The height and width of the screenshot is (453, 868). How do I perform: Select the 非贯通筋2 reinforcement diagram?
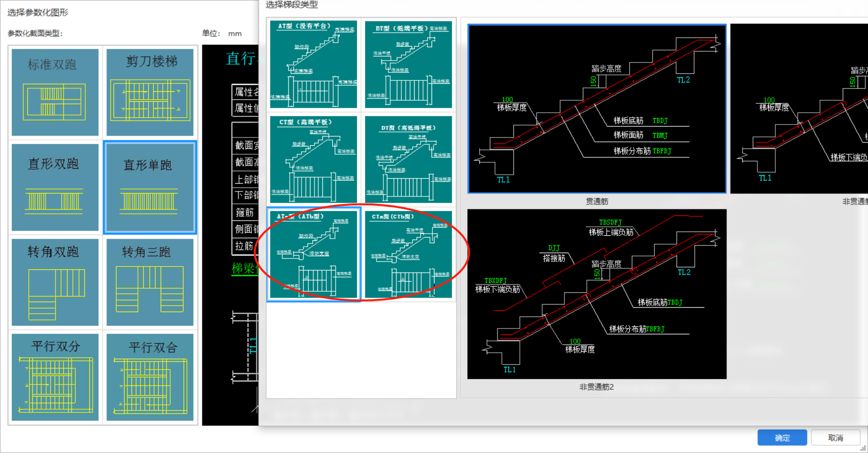(x=597, y=294)
